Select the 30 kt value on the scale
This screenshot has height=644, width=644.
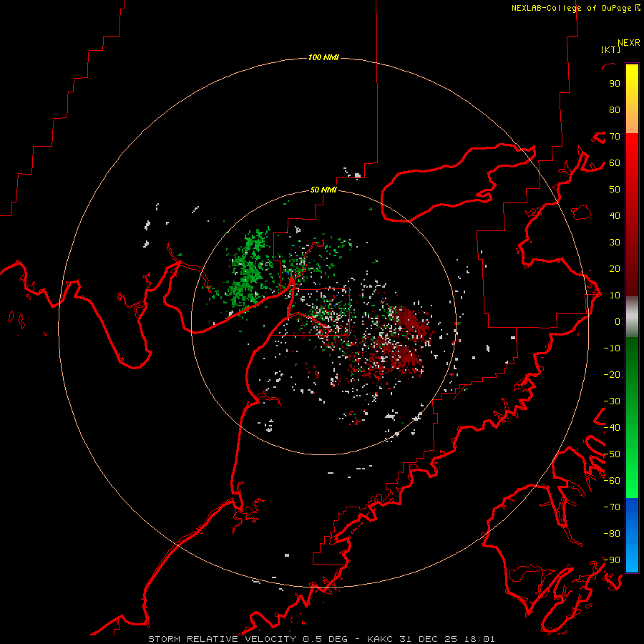point(615,243)
